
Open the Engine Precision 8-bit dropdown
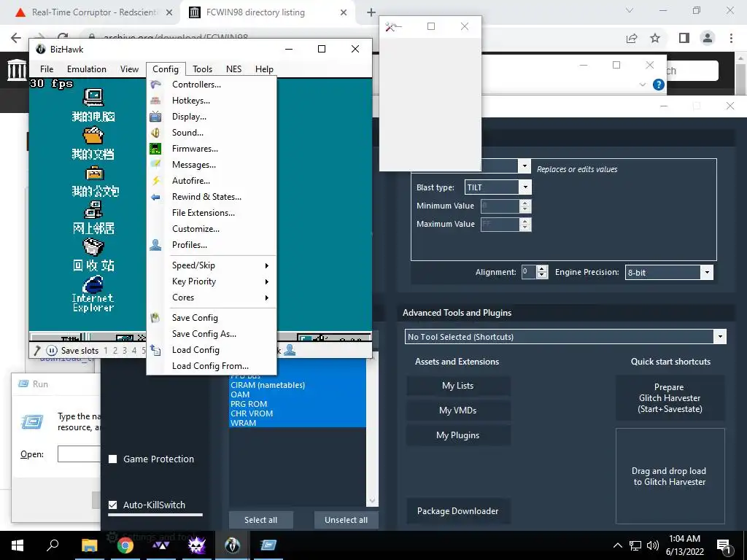(707, 273)
